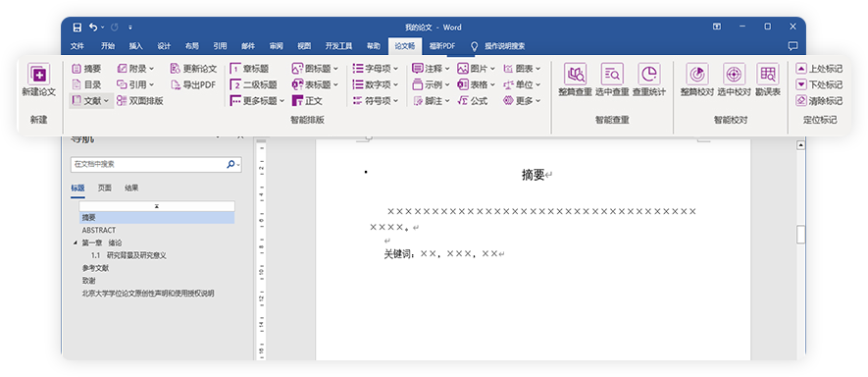Open the 示例 example dropdown

pyautogui.click(x=432, y=84)
